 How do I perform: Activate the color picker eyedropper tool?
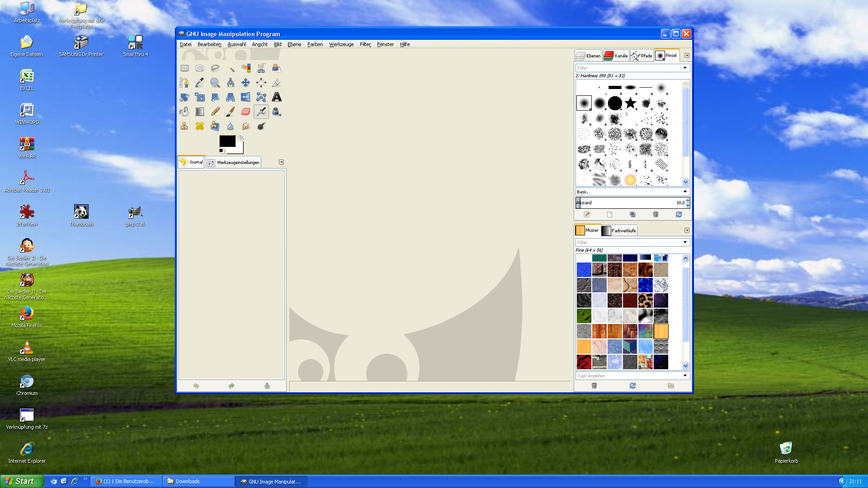(x=199, y=83)
